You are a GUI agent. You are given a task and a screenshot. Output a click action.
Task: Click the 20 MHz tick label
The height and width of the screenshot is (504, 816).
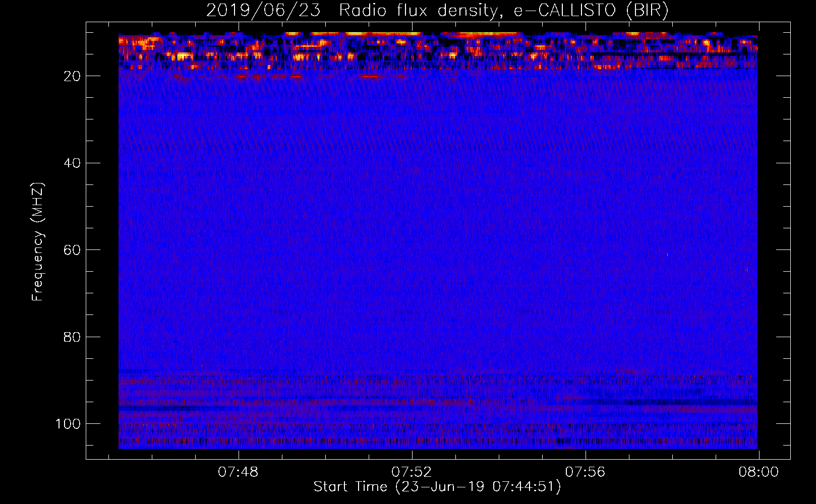click(72, 76)
